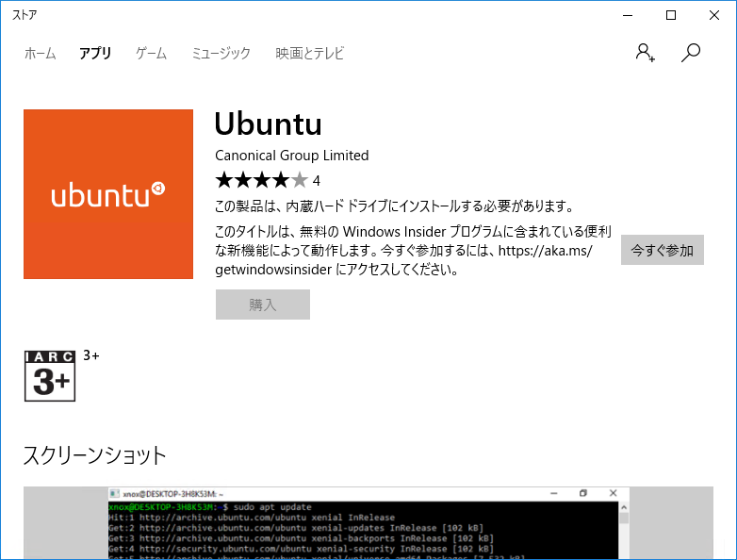Open the account sign-in icon
The image size is (737, 560).
[646, 53]
